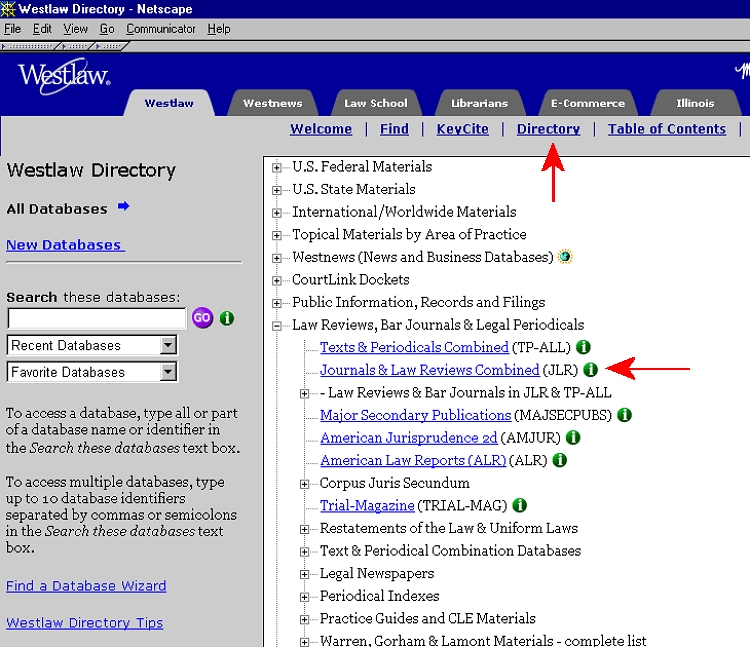Viewport: 750px width, 647px height.
Task: Click the Welcome link
Action: tap(321, 129)
